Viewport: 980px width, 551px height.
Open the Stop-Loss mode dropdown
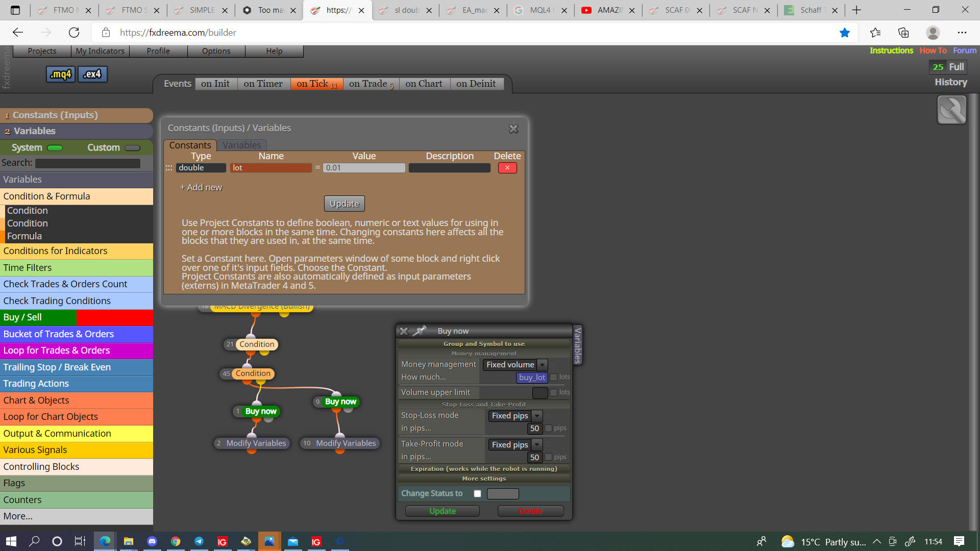point(515,416)
